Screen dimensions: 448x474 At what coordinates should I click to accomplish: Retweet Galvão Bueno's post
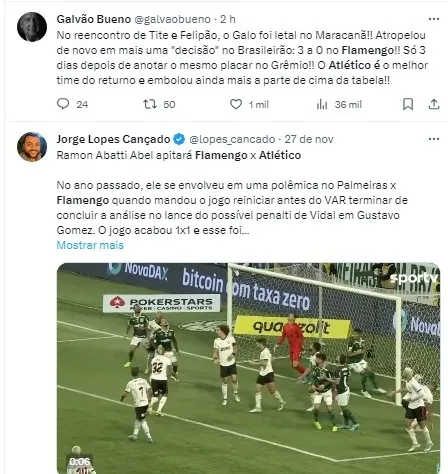(150, 104)
